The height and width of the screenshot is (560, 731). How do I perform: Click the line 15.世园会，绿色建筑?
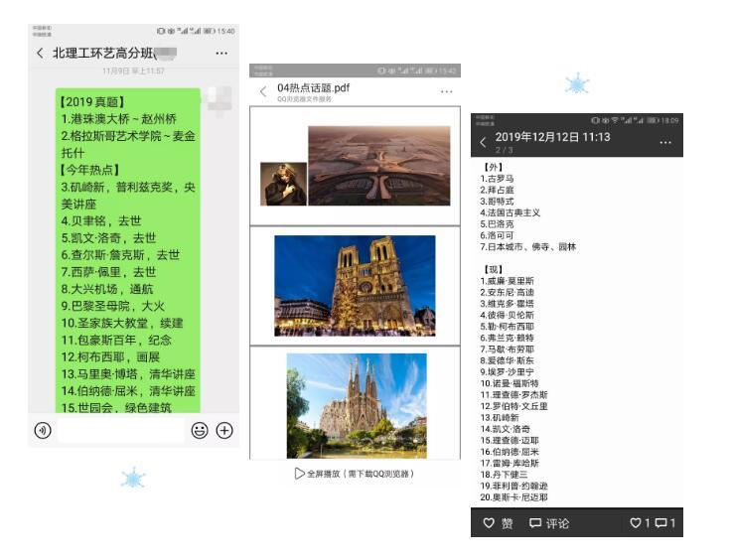tap(116, 408)
